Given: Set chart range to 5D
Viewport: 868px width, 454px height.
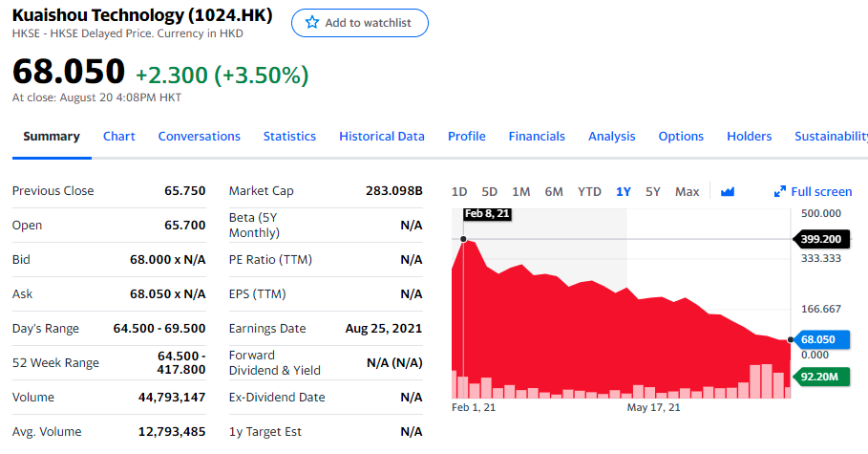Looking at the screenshot, I should 489,192.
